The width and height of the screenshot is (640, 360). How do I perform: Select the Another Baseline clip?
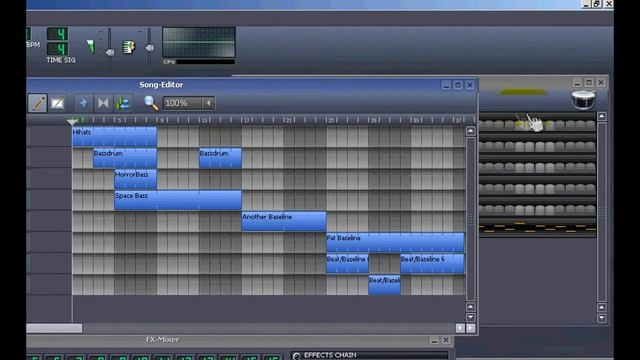click(284, 221)
